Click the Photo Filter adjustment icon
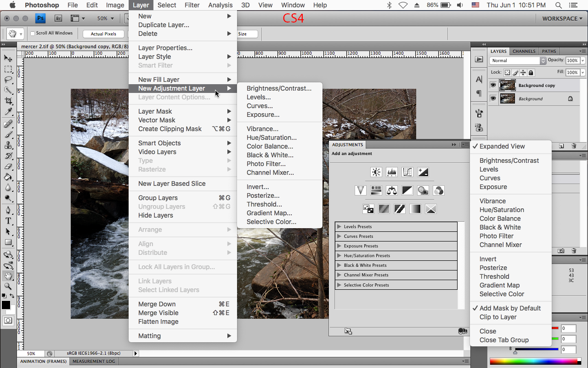This screenshot has width=588, height=368. click(423, 190)
